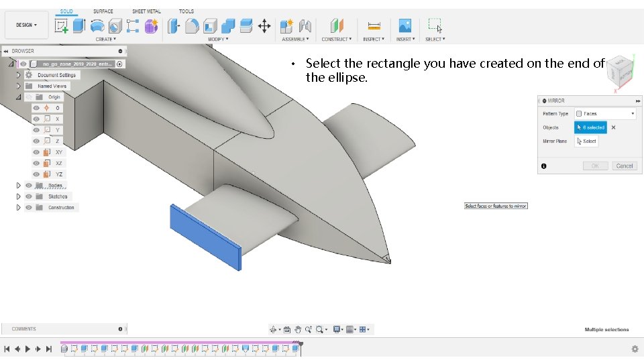644x362 pixels.
Task: Open the MODIFY menu
Action: [218, 40]
